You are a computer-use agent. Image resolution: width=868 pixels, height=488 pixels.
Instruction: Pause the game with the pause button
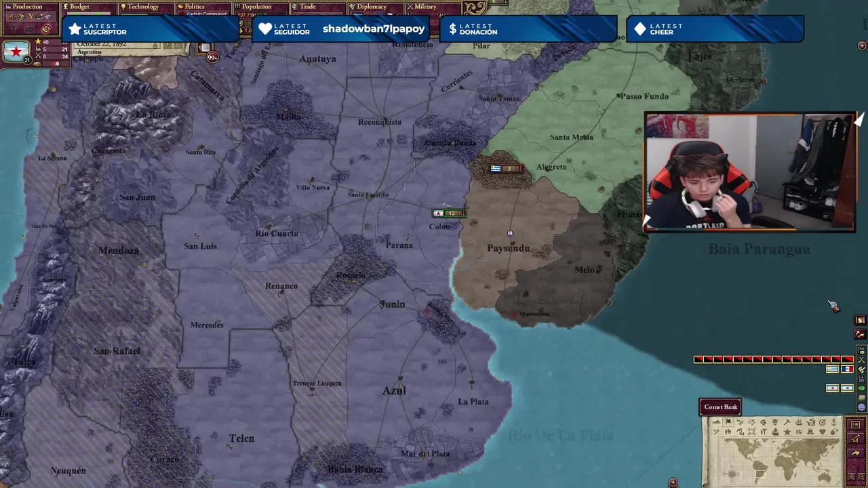point(155,45)
